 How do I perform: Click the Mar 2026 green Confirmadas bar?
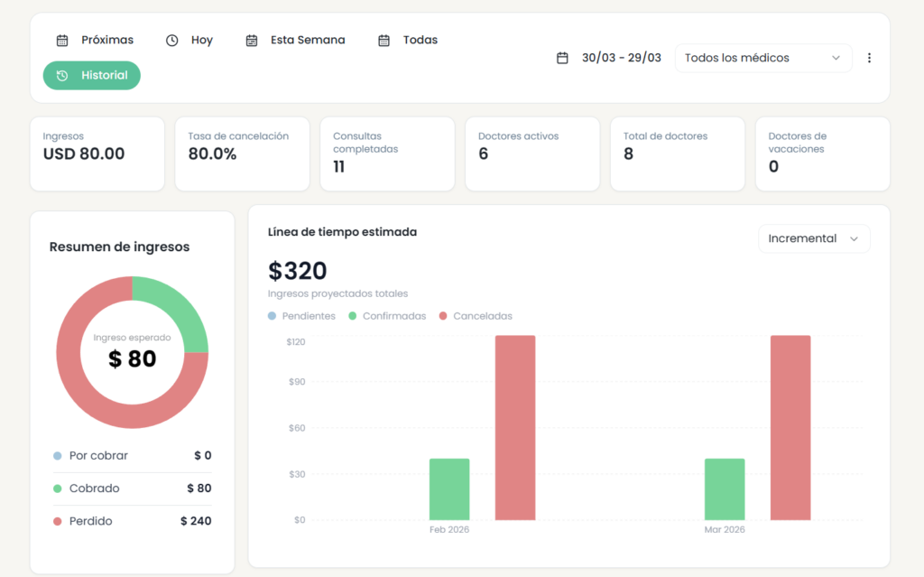click(725, 489)
